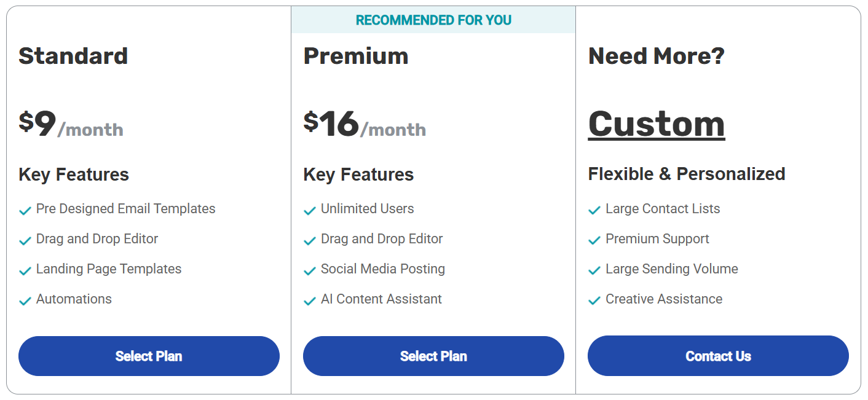Viewport: 868px width, 400px height.
Task: Select the Premium plan button
Action: pyautogui.click(x=433, y=356)
